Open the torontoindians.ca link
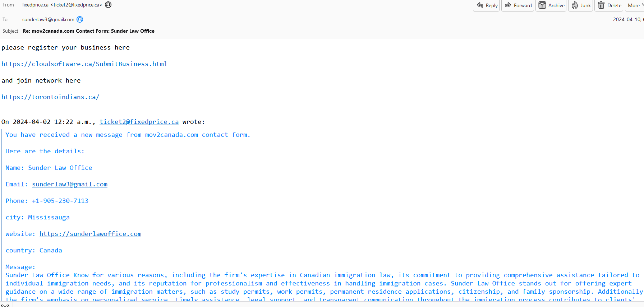The height and width of the screenshot is (307, 644). [x=50, y=97]
